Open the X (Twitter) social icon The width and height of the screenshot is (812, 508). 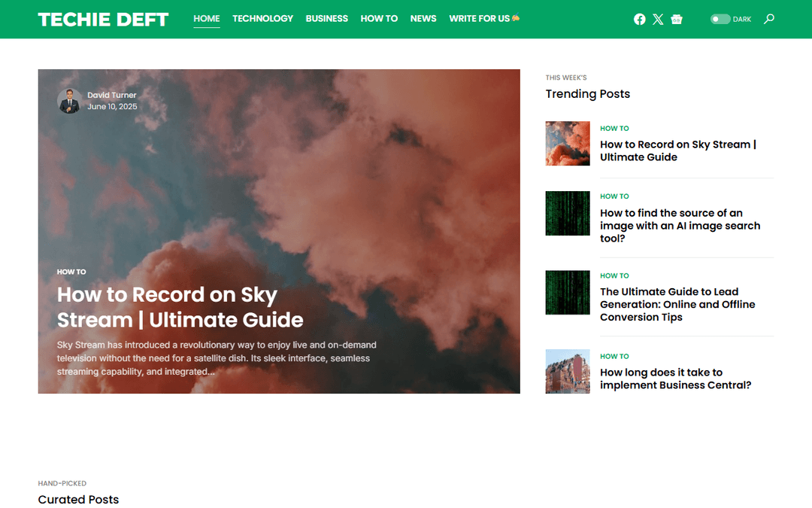click(658, 19)
